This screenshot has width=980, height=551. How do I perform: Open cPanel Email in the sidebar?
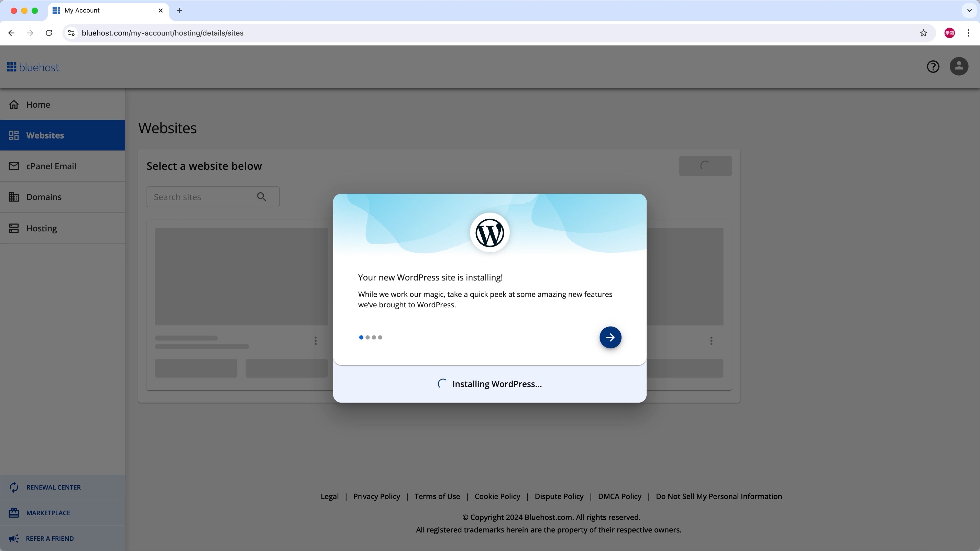62,166
